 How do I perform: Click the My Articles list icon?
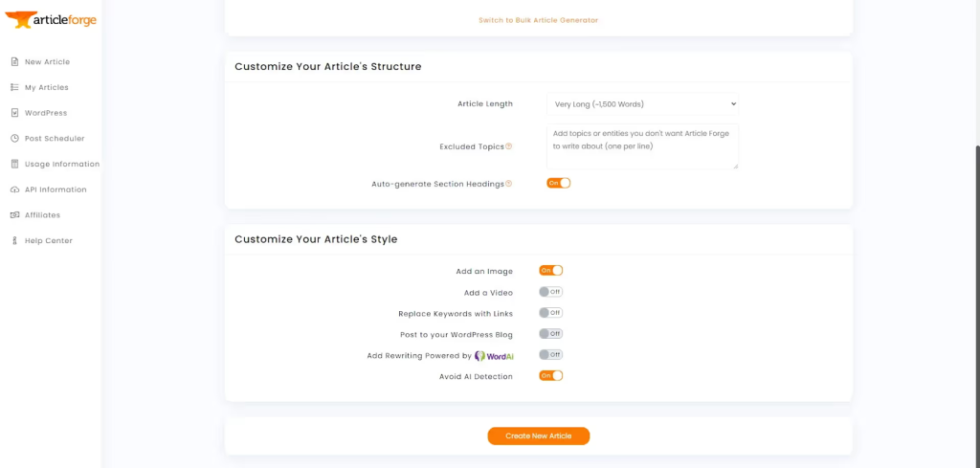[15, 87]
